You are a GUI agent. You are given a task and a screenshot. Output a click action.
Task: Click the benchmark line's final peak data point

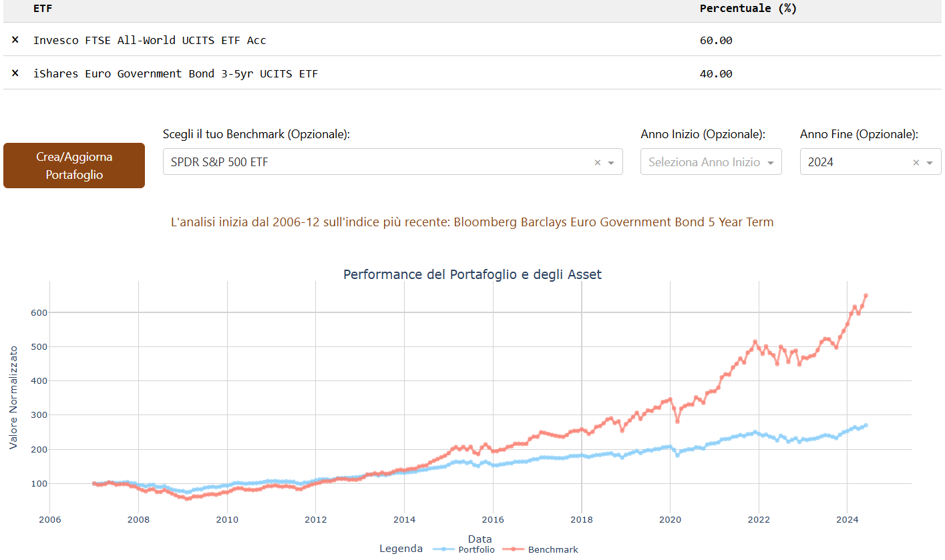(x=866, y=296)
